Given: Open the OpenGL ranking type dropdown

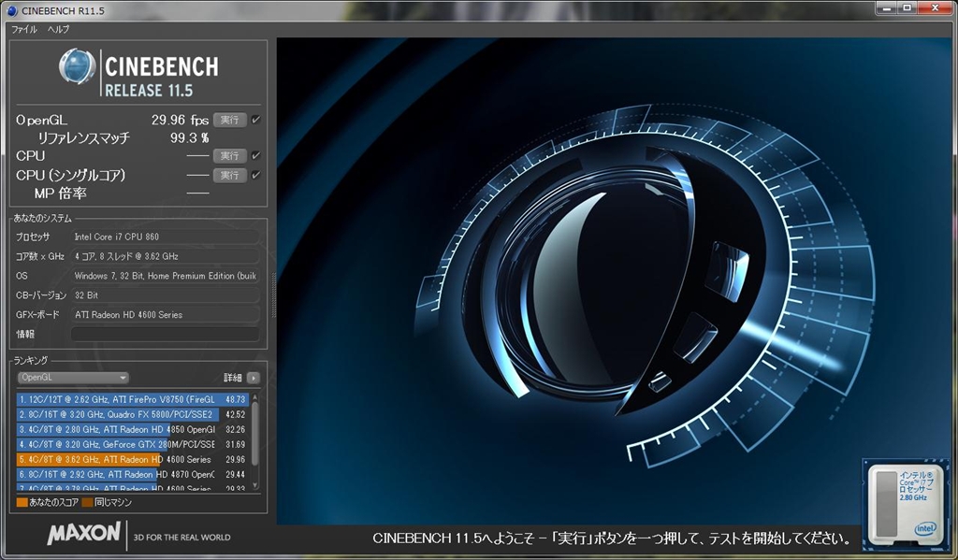Looking at the screenshot, I should pos(73,378).
